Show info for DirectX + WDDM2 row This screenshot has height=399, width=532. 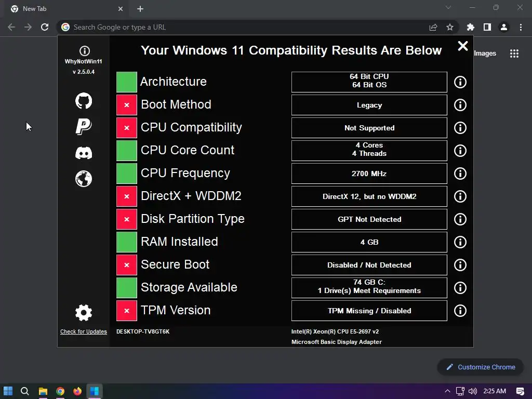pos(460,196)
